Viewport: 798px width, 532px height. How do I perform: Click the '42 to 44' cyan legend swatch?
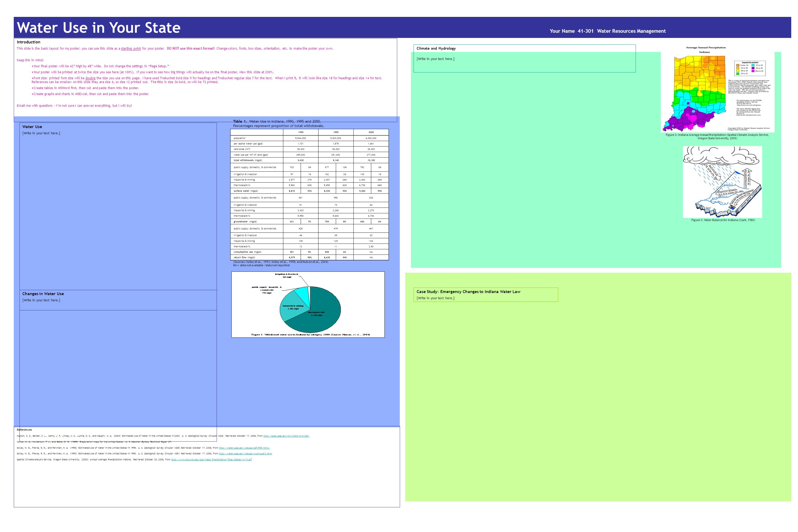click(753, 65)
